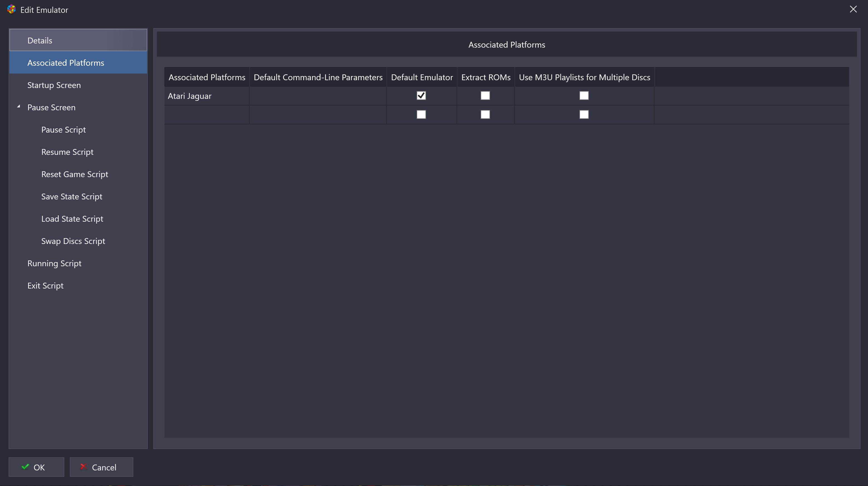Collapse the Pause Screen tree arrow
Image resolution: width=868 pixels, height=486 pixels.
pyautogui.click(x=19, y=107)
